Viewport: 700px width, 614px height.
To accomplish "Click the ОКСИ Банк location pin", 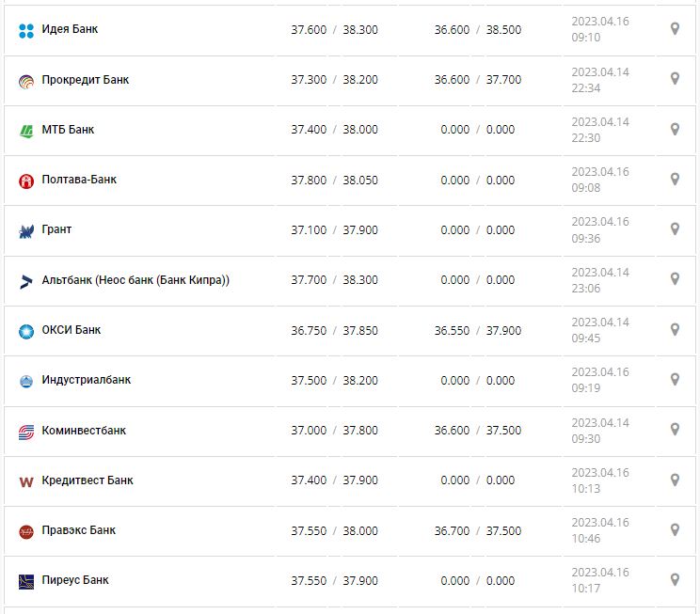I will pyautogui.click(x=675, y=329).
